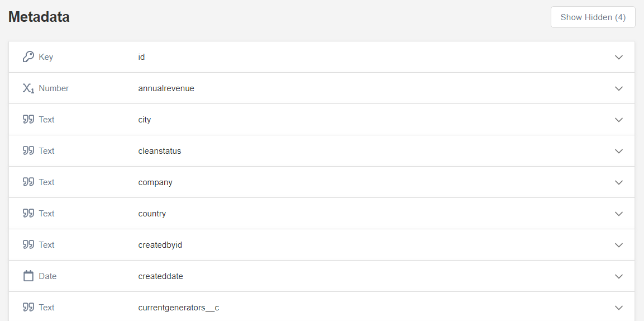Image resolution: width=644 pixels, height=321 pixels.
Task: Open the currentgenerators__c row chevron
Action: (x=619, y=308)
